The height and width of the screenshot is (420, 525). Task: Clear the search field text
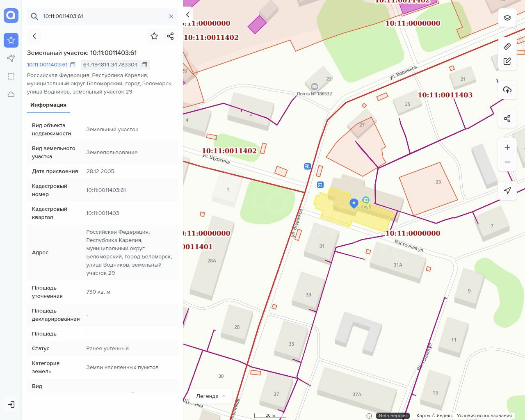(171, 16)
